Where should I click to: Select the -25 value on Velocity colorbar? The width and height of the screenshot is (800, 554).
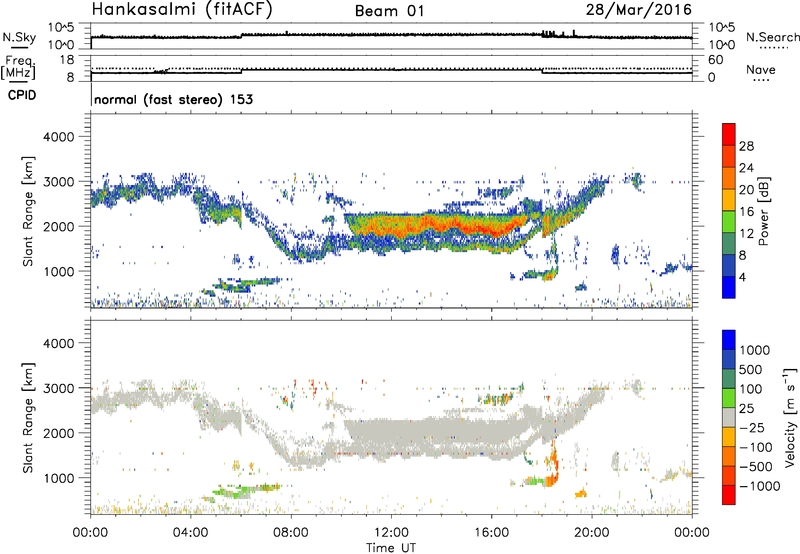click(x=753, y=427)
